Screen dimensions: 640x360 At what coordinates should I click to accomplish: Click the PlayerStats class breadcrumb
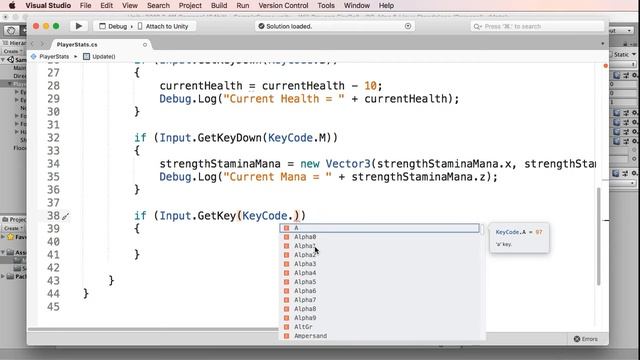(x=50, y=56)
